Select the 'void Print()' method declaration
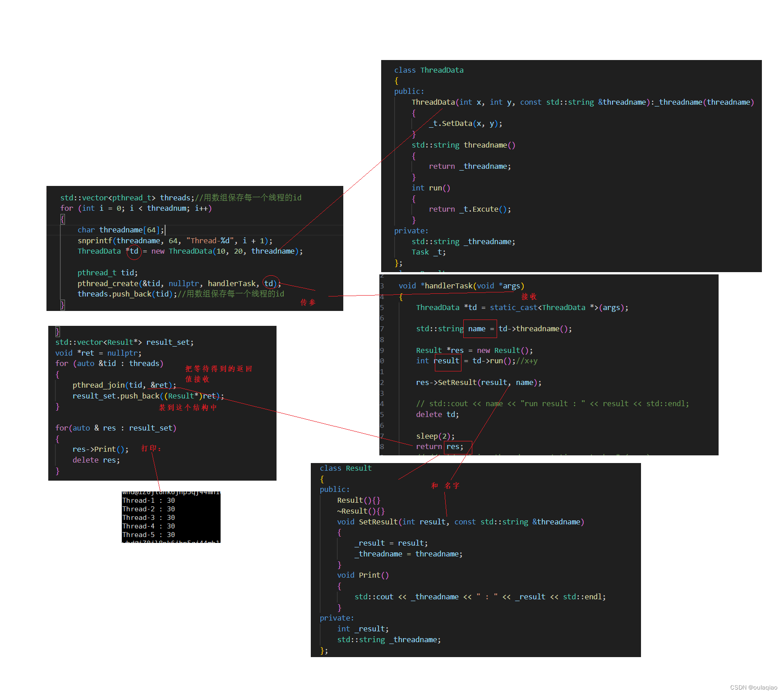 click(x=363, y=575)
